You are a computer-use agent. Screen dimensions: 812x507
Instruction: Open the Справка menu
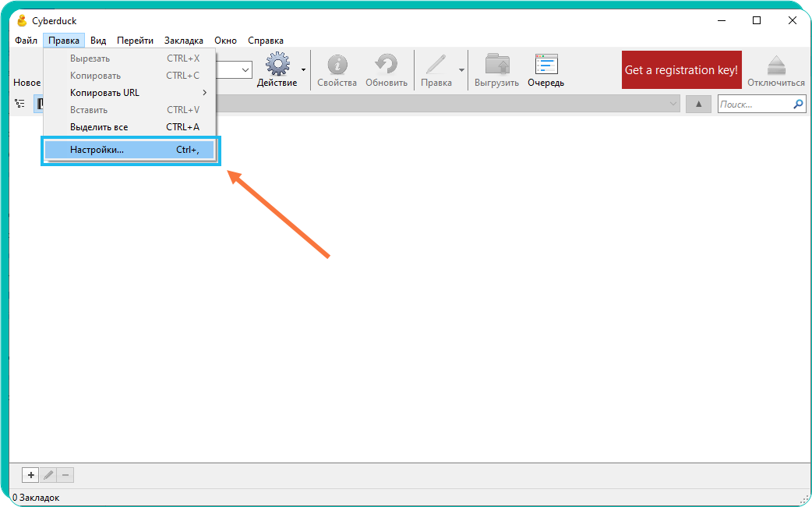pyautogui.click(x=266, y=41)
